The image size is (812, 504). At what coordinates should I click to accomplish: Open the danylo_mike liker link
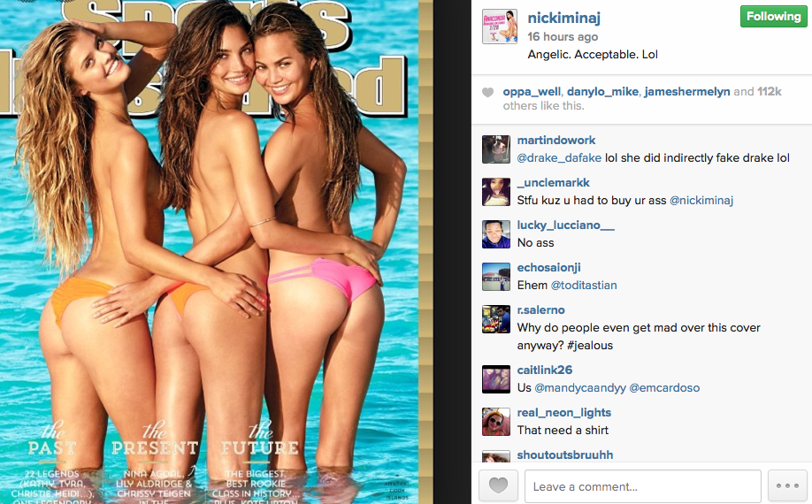tap(602, 92)
